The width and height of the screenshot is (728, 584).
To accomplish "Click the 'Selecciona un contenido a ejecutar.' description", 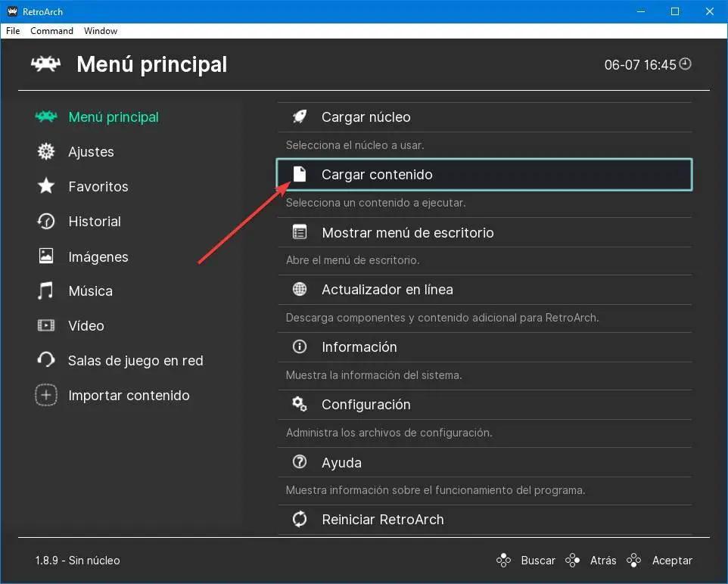I will pos(375,203).
